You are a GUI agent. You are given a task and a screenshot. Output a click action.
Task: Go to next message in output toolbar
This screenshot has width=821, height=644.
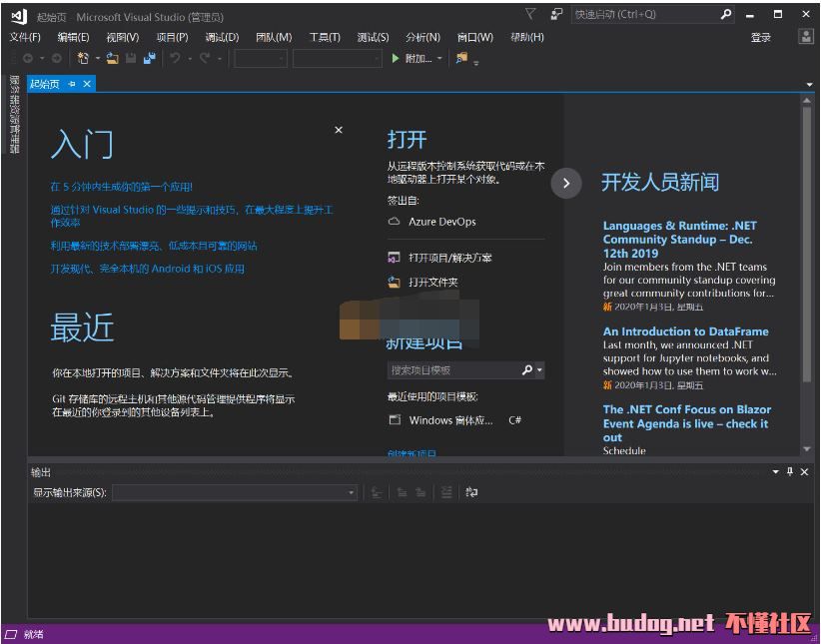(420, 492)
